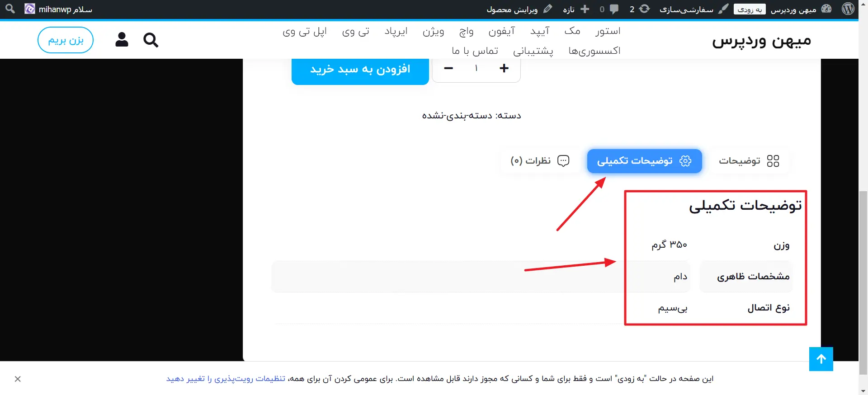Go to the 'میهن وردپرس' site logo
Image resolution: width=868 pixels, height=395 pixels.
(762, 41)
